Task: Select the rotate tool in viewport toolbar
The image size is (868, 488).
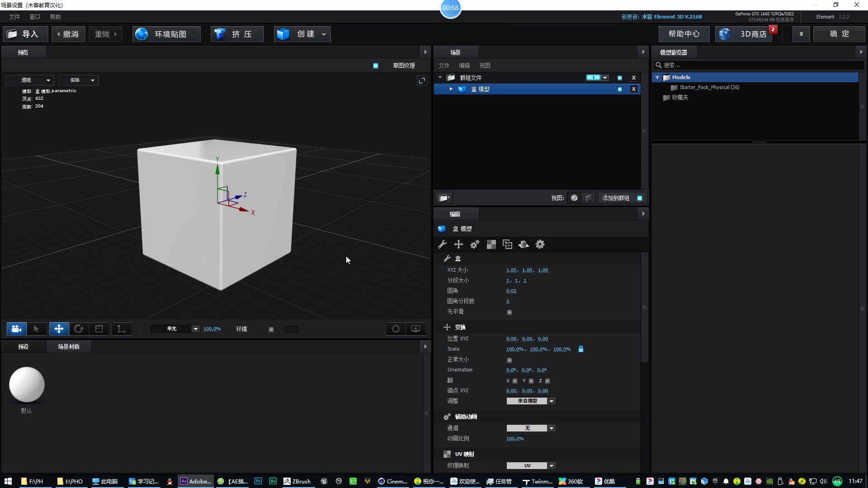Action: [79, 329]
